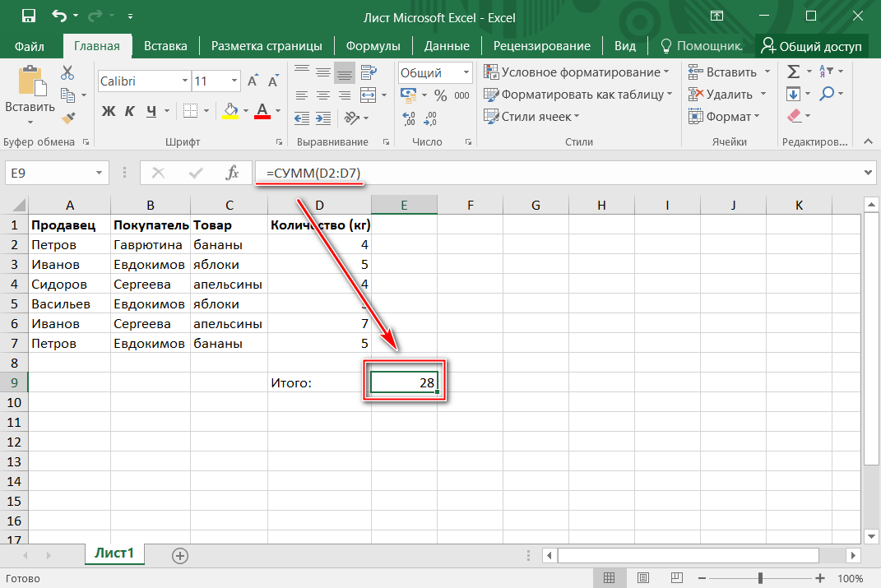Save the workbook with the floppy icon
881x588 pixels.
[x=28, y=16]
